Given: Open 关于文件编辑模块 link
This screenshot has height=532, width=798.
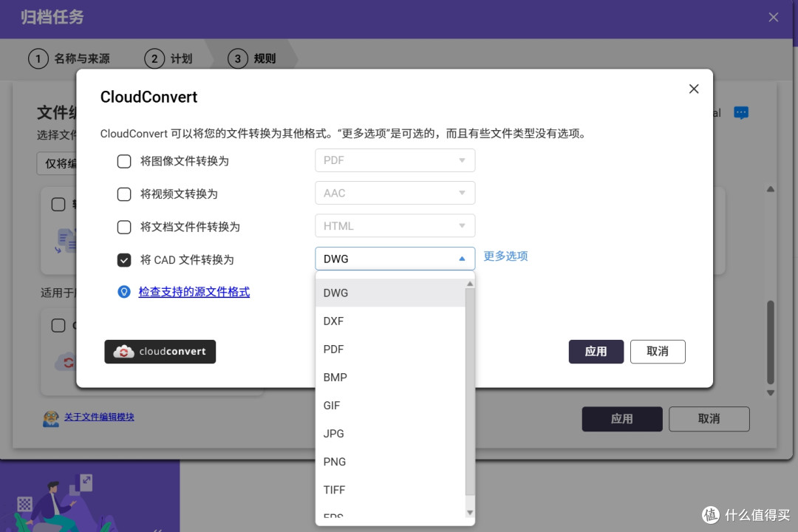Looking at the screenshot, I should [99, 417].
